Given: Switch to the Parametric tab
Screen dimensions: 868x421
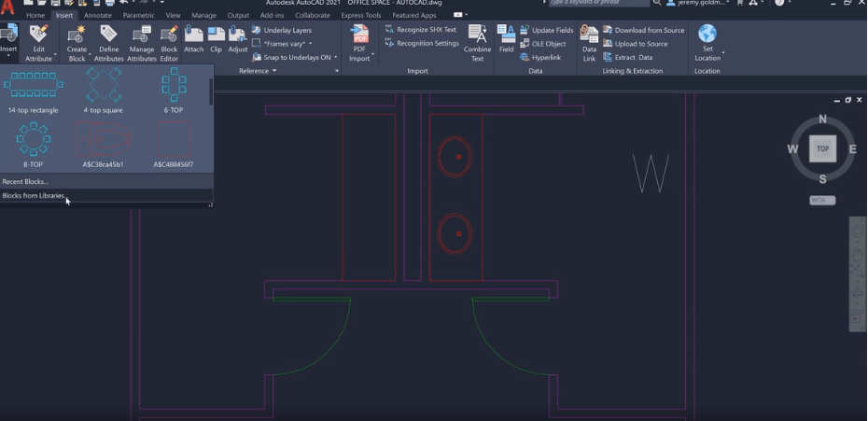Looking at the screenshot, I should click(138, 16).
